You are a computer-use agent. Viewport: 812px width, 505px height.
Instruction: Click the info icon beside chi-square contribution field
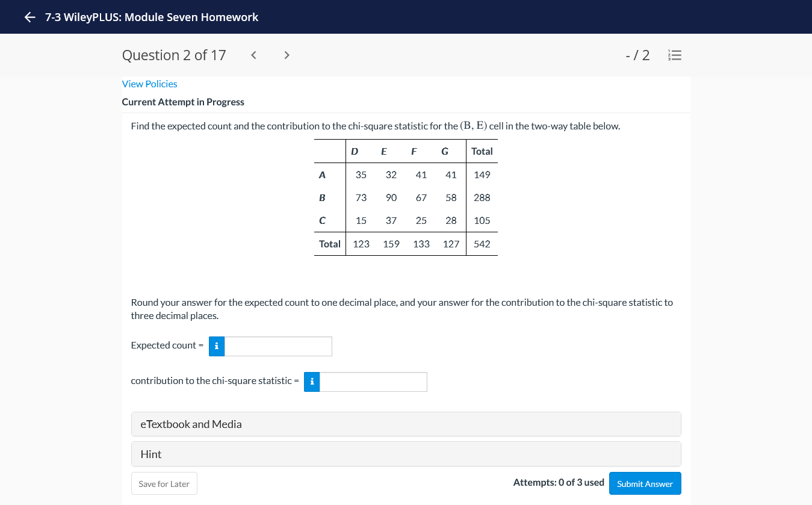coord(311,382)
